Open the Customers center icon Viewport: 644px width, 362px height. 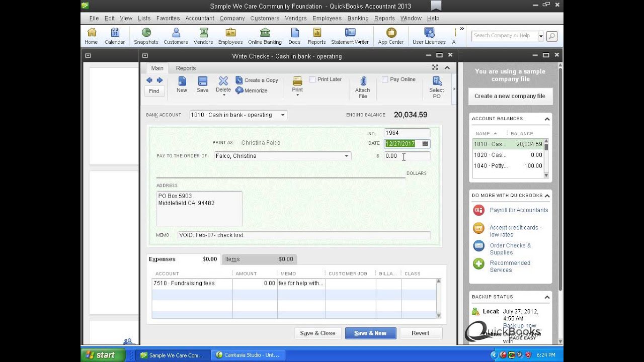[176, 36]
